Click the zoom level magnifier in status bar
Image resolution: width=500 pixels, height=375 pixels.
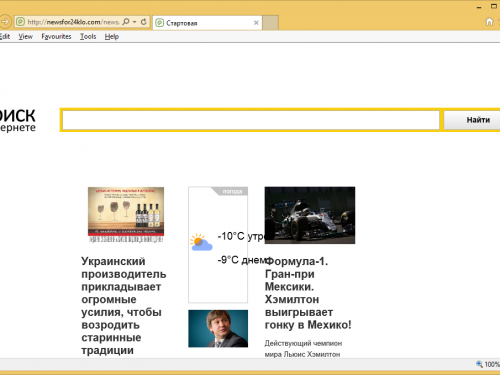479,364
